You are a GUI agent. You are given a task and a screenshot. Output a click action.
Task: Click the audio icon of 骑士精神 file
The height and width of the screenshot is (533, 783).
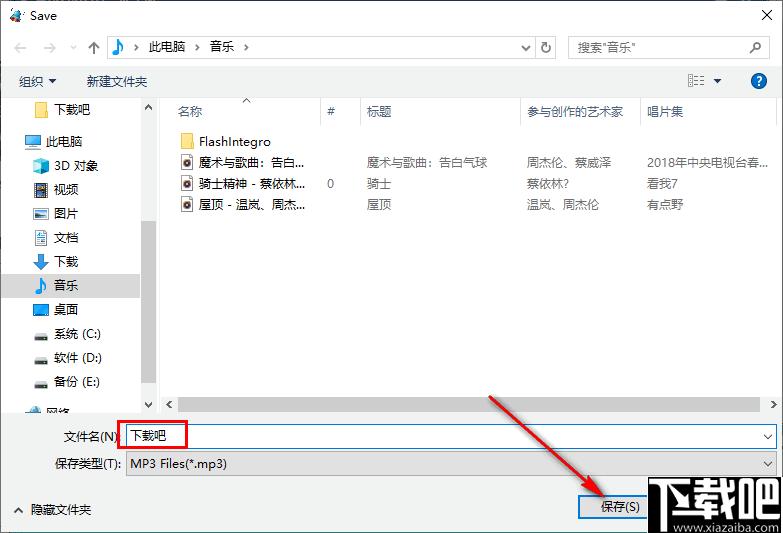[187, 183]
